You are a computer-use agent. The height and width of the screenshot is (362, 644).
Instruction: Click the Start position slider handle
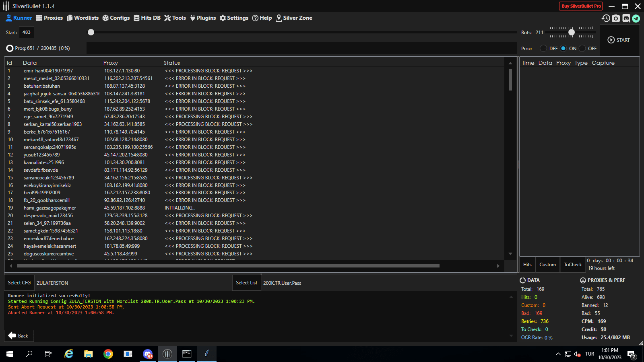click(x=91, y=32)
